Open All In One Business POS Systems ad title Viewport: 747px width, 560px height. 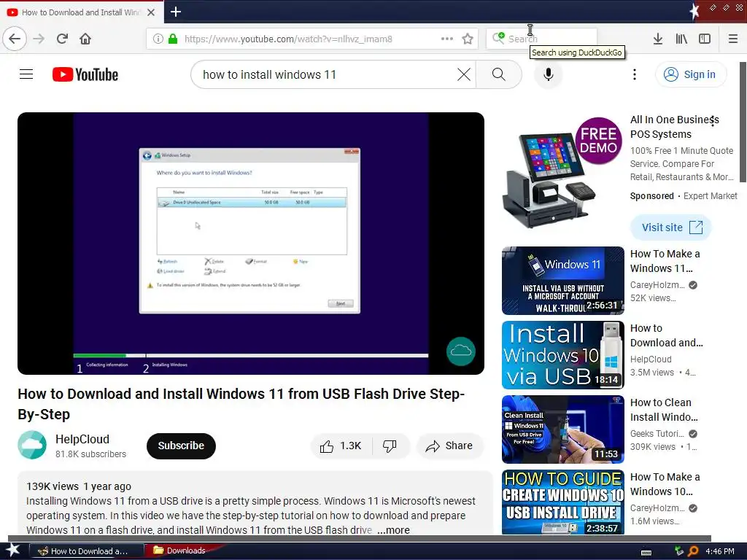pos(674,127)
